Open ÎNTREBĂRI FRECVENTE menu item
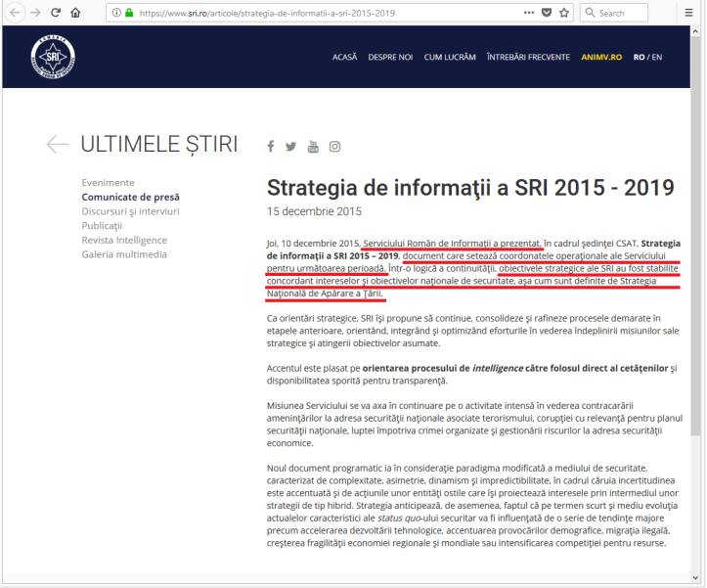The height and width of the screenshot is (588, 707). pyautogui.click(x=528, y=58)
